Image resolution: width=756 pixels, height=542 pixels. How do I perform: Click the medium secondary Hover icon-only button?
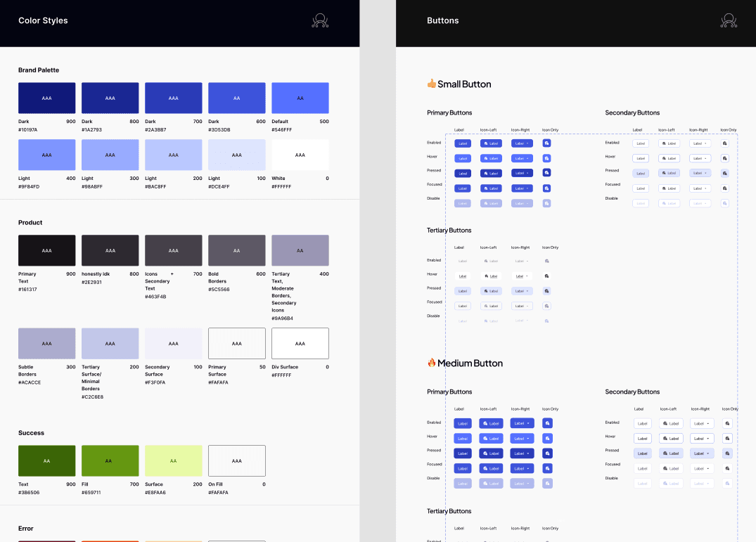click(728, 439)
